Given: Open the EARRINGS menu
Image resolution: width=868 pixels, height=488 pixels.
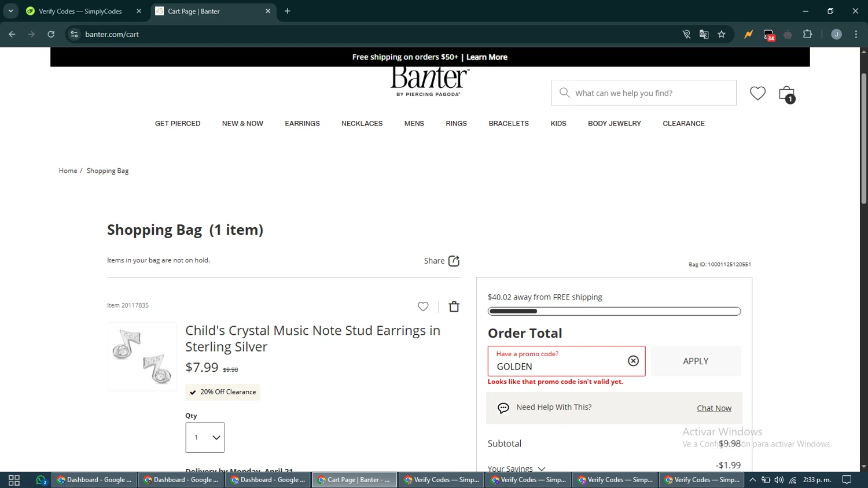Looking at the screenshot, I should coord(302,124).
